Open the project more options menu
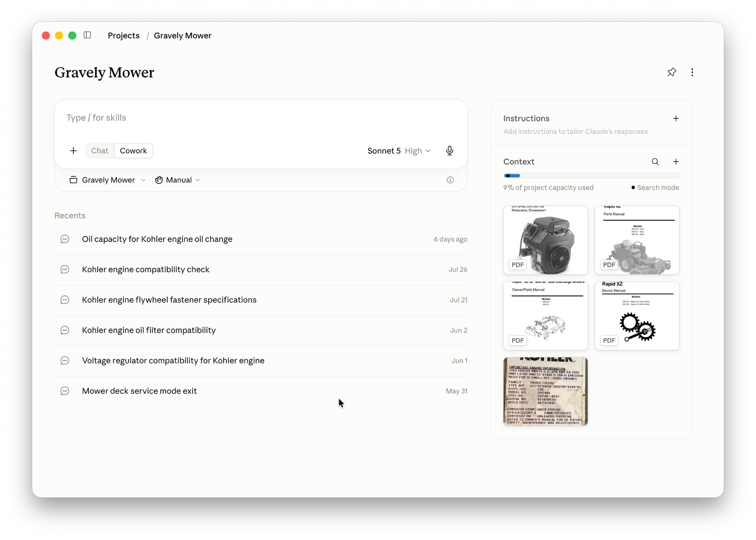The image size is (756, 540). coord(692,72)
